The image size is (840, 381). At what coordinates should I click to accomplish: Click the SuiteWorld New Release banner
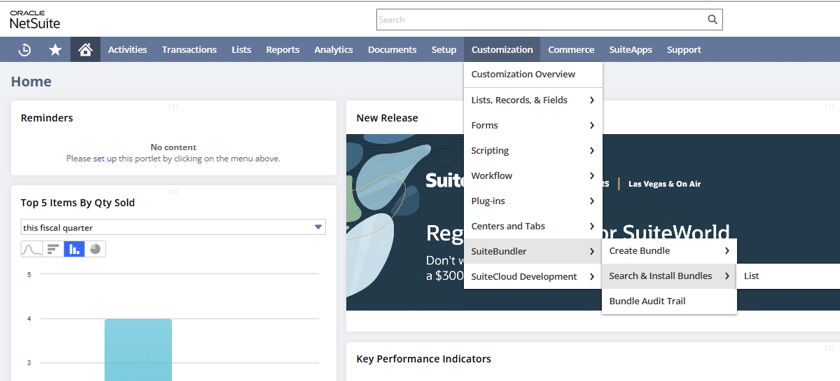pos(593,222)
